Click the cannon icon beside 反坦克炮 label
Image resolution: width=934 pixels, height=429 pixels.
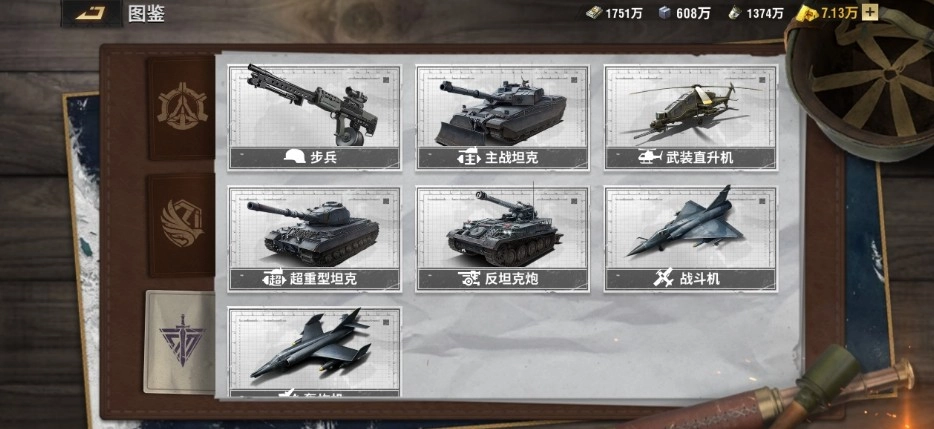pos(469,278)
